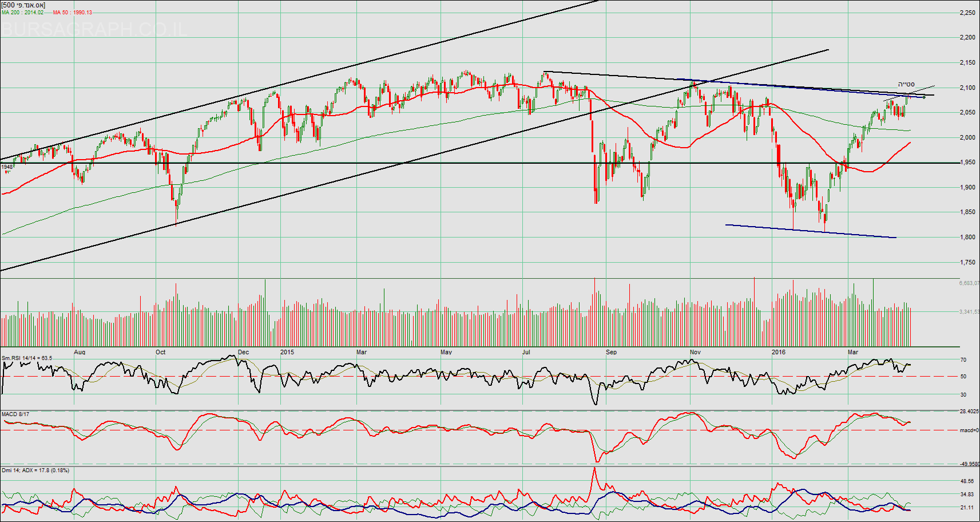Click the 1,950 price axis label
Viewport: 980px width, 522px height.
967,163
